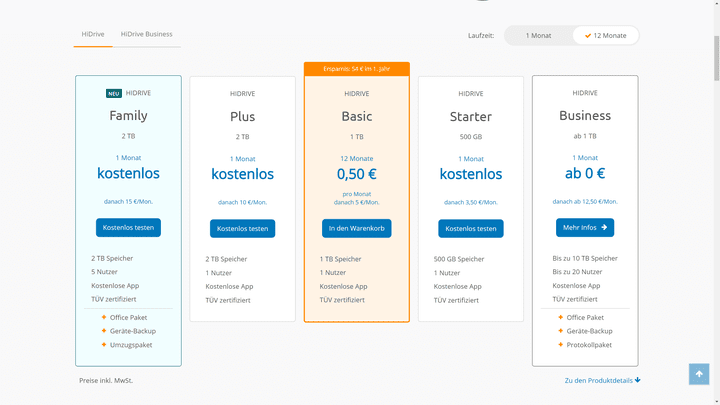Viewport: 720px width, 405px height.
Task: Open Zu den Produktdetails link
Action: (x=598, y=380)
